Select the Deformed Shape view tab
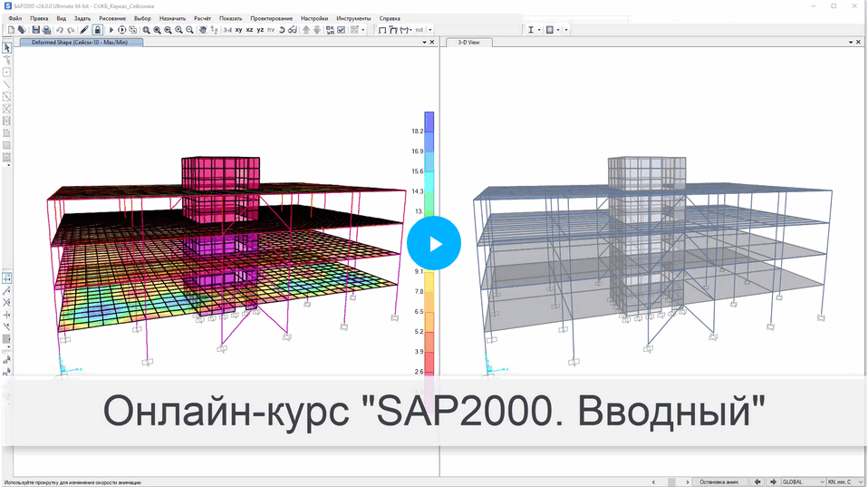The image size is (868, 487). [82, 42]
